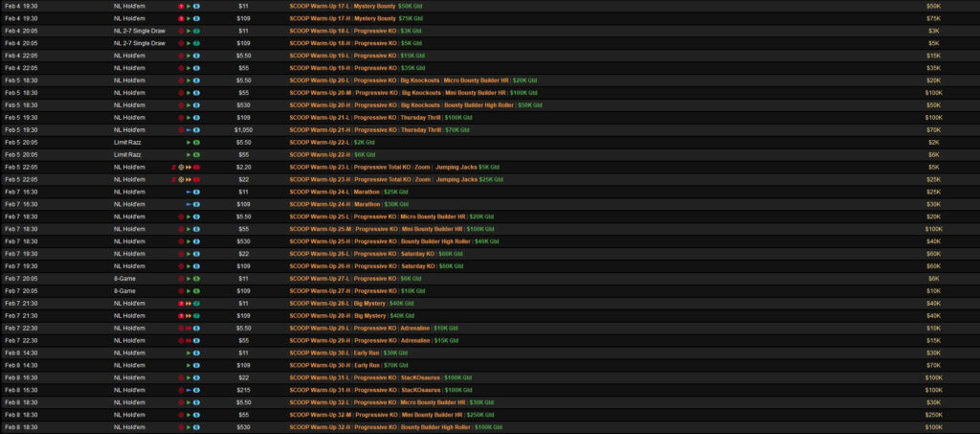Click the Mystery Bounty icon in Warm-Up 17-L row
The height and width of the screenshot is (434, 980).
click(180, 6)
